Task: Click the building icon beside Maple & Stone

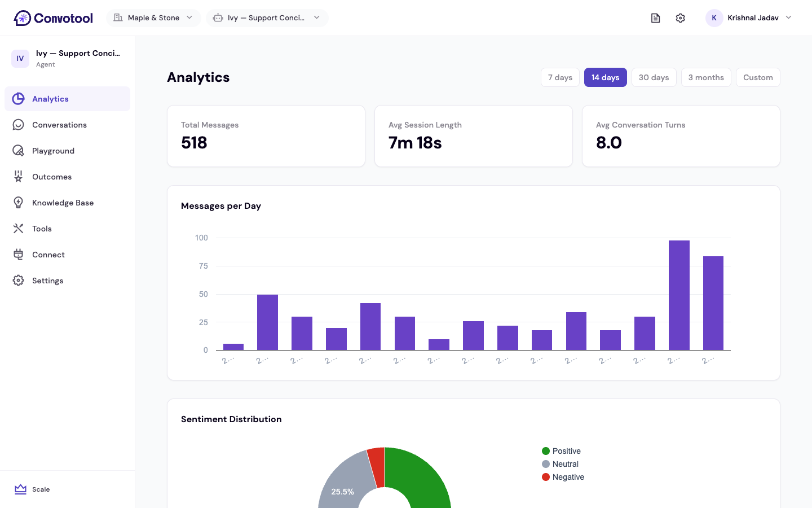Action: tap(118, 18)
